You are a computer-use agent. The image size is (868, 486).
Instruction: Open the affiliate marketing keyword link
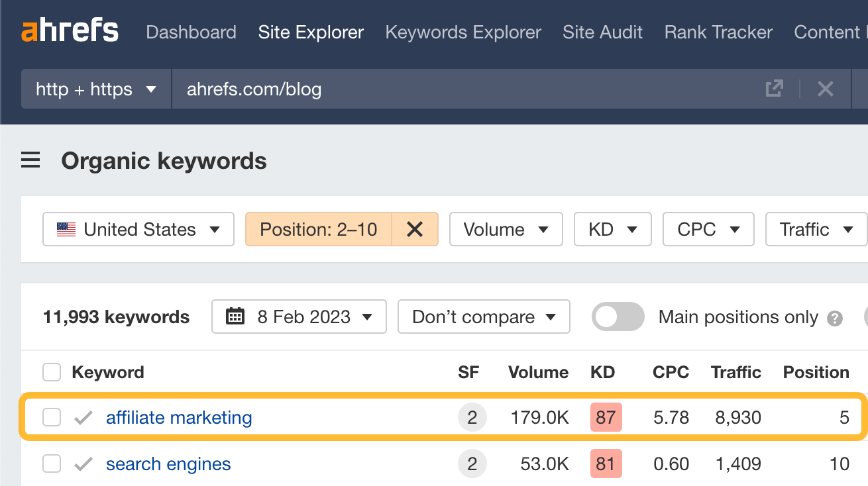tap(178, 417)
